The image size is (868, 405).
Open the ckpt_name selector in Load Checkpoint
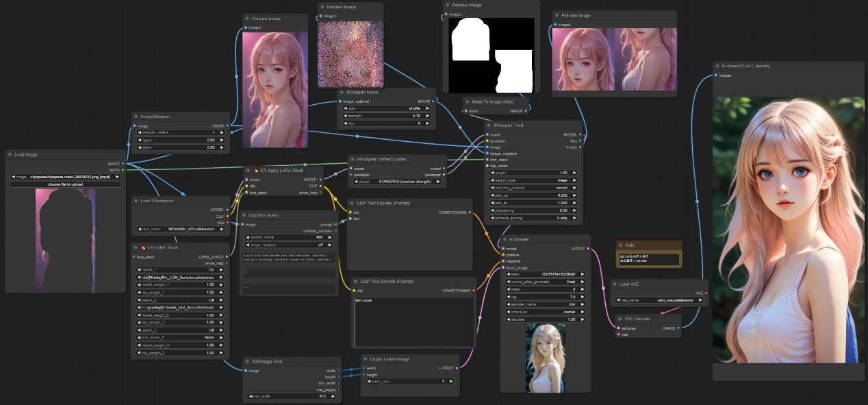(x=181, y=230)
